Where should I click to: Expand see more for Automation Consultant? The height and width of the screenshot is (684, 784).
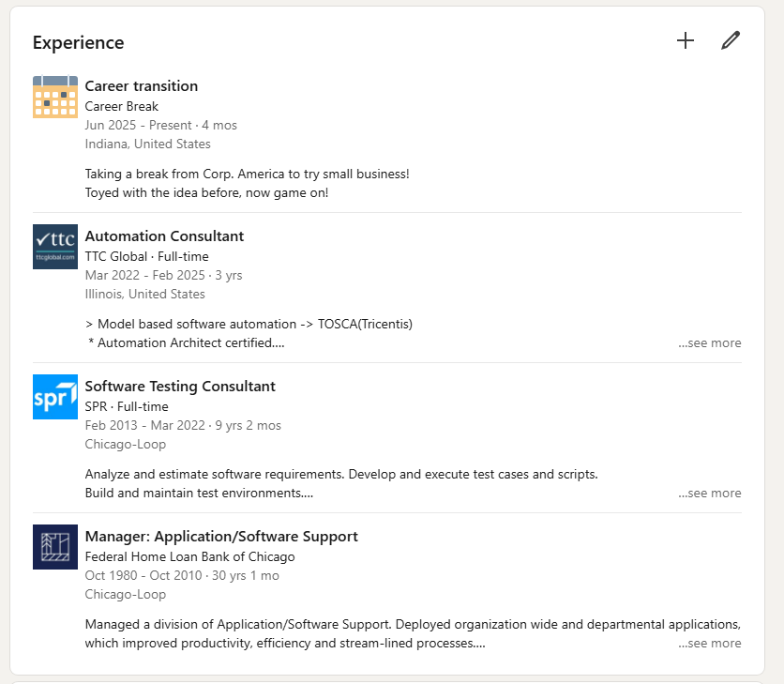click(710, 343)
